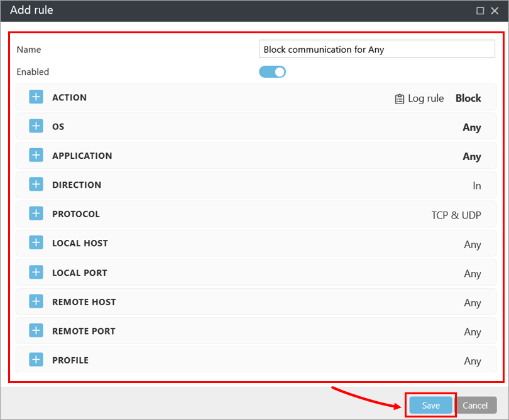509x420 pixels.
Task: Expand the REMOTE PORT section plus icon
Action: coord(36,331)
